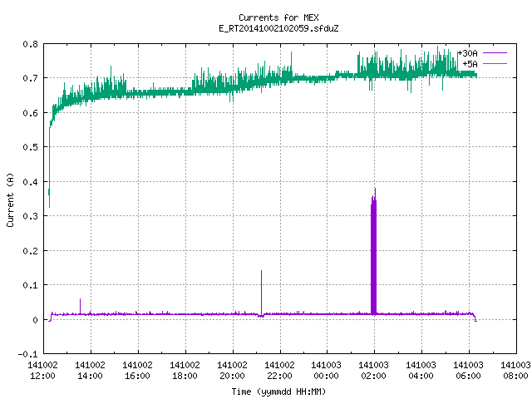Click the 0.2 y-axis tick label
532x399 pixels.
coord(30,251)
